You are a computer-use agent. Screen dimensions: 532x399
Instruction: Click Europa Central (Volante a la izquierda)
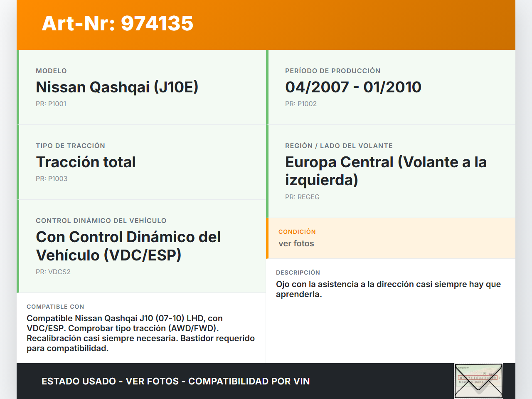click(385, 171)
